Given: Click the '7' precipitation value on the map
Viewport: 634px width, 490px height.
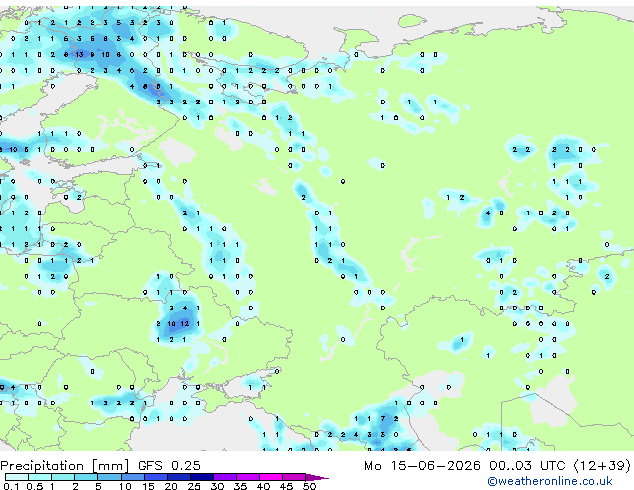Looking at the screenshot, I should click(383, 418).
